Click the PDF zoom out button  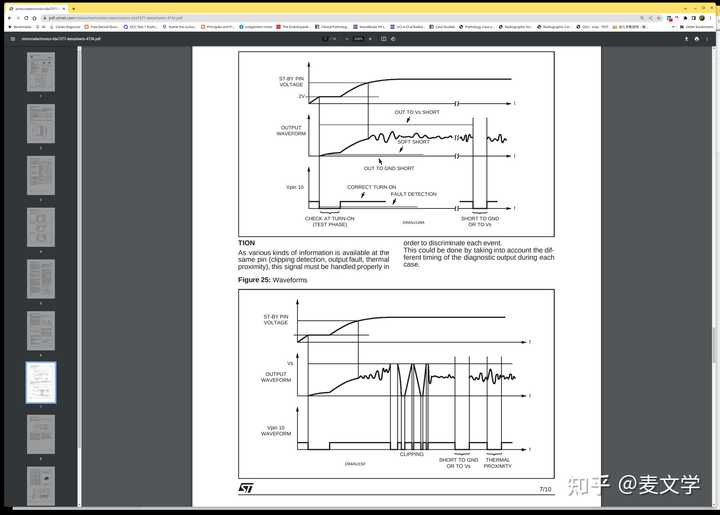click(347, 39)
